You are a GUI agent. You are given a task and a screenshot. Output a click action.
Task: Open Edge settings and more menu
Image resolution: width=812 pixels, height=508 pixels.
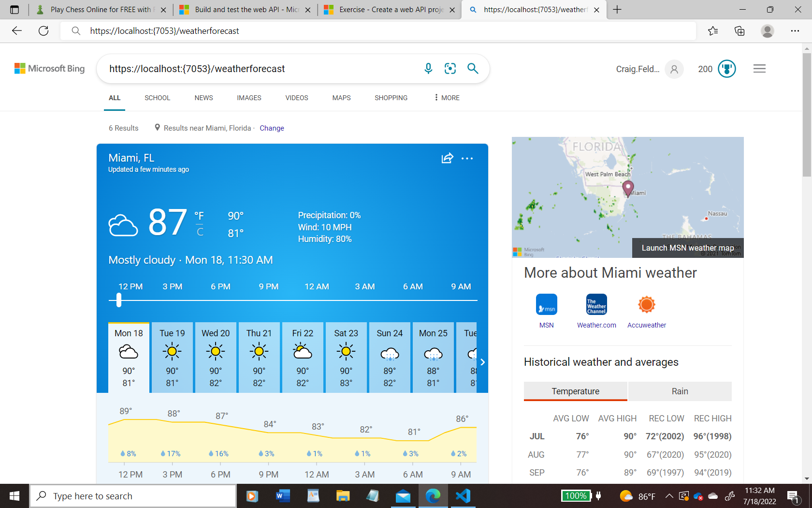(x=795, y=31)
